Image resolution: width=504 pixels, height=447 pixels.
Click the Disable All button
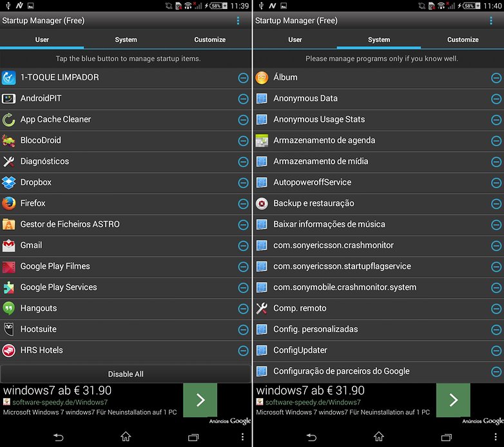(126, 374)
